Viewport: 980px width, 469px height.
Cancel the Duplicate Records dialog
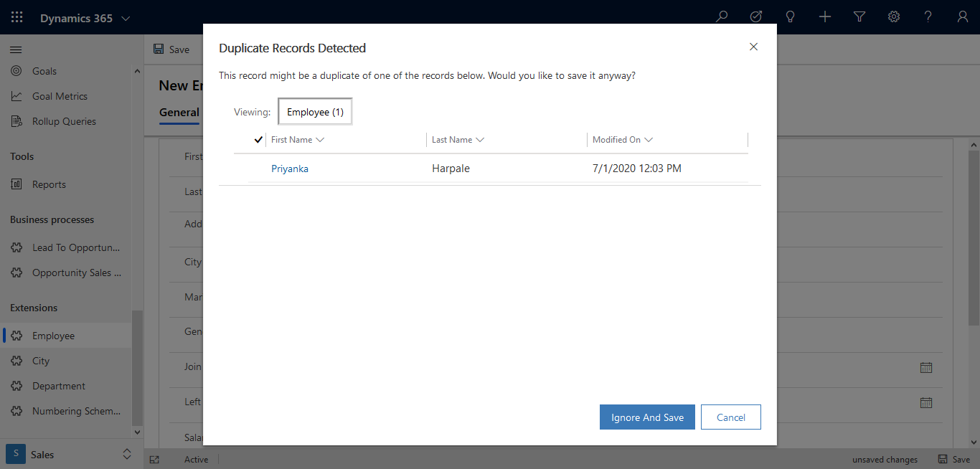click(730, 417)
